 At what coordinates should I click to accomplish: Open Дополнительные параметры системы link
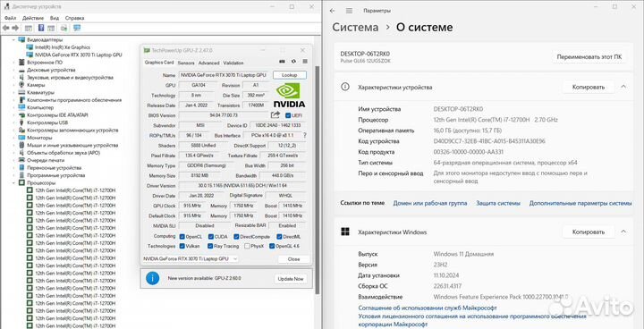pyautogui.click(x=580, y=203)
